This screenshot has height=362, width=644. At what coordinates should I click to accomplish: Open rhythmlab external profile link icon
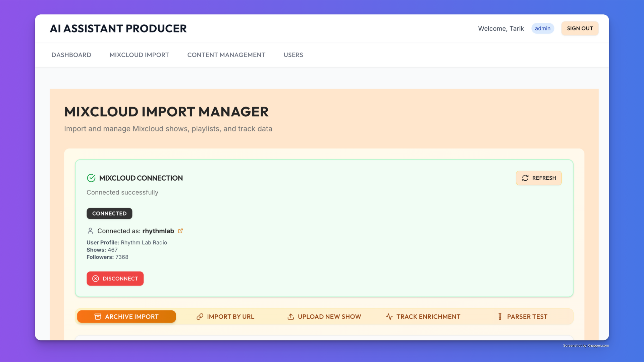180,231
